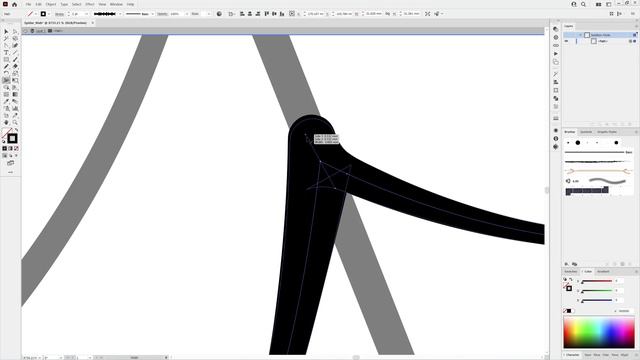Select the Width tool
Image resolution: width=640 pixels, height=360 pixels.
6,80
